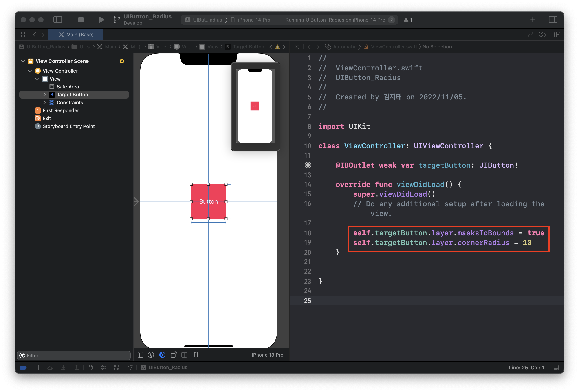This screenshot has height=392, width=579.
Task: Toggle the right inspector panel
Action: coord(553,20)
